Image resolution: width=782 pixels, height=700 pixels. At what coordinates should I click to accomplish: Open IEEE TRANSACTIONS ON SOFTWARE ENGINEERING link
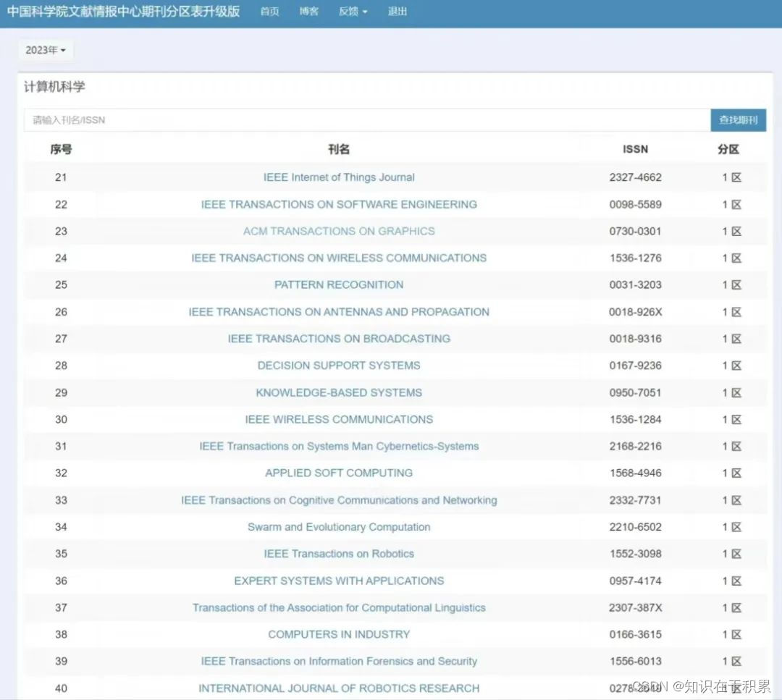coord(339,204)
